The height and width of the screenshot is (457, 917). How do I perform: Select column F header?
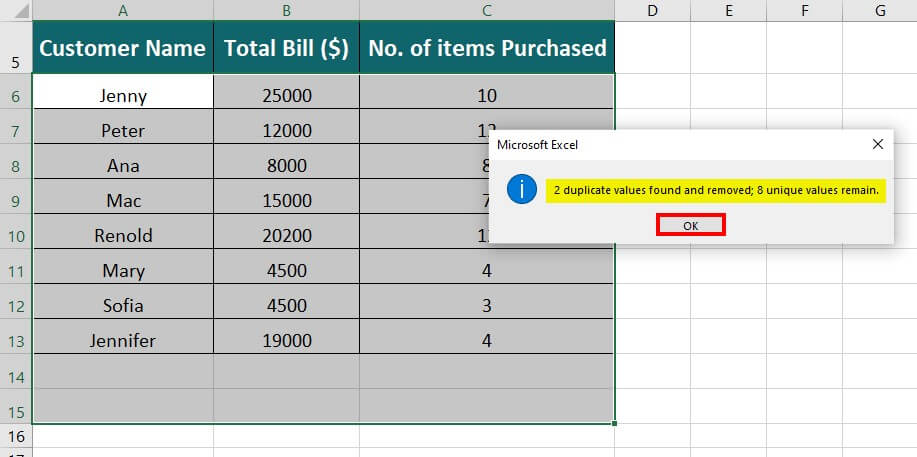click(x=804, y=10)
